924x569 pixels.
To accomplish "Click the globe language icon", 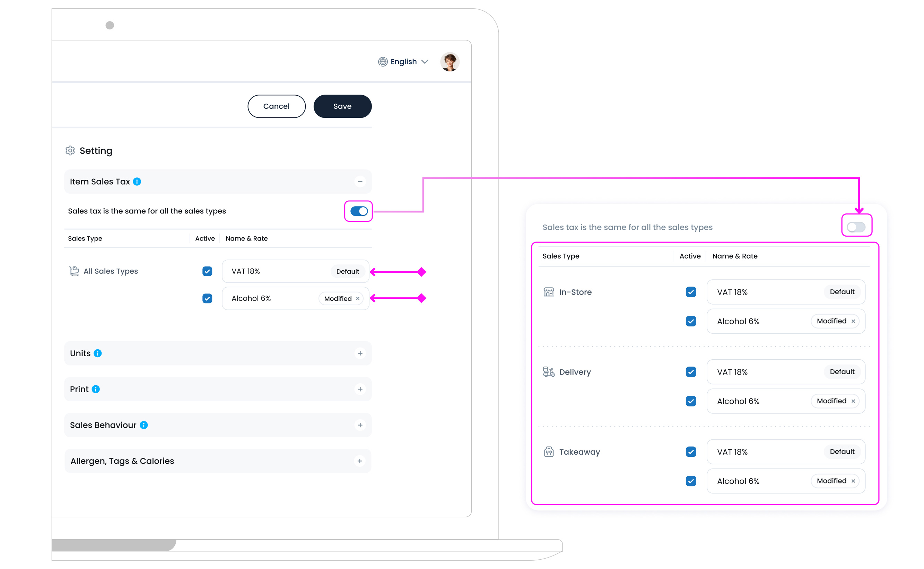I will [382, 62].
